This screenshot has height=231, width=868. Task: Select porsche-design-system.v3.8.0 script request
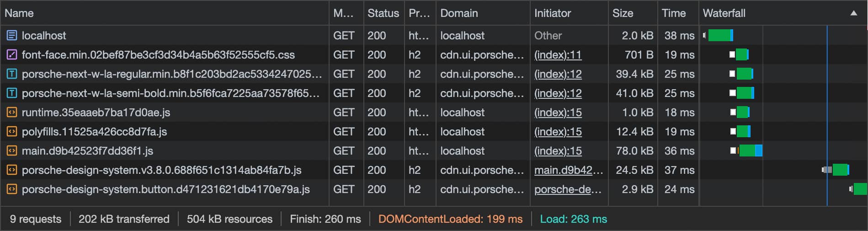point(161,170)
